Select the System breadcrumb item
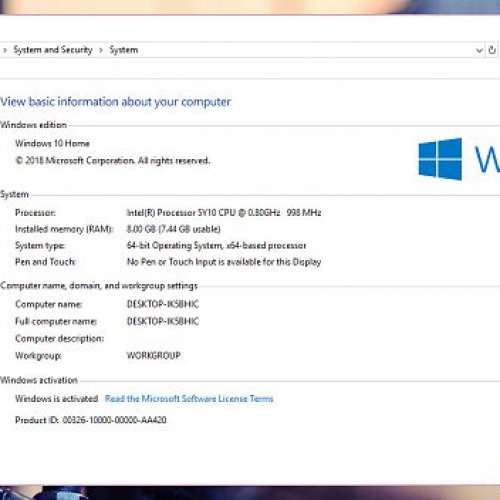The height and width of the screenshot is (500, 500). click(x=123, y=50)
